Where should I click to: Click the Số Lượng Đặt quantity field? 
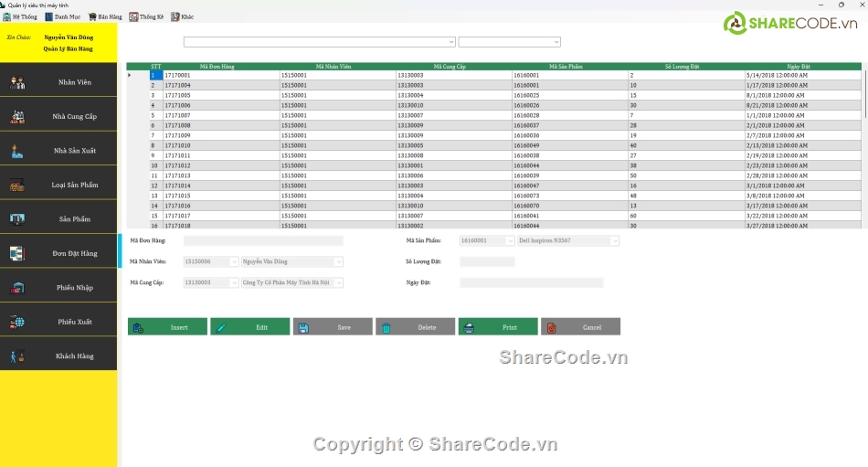pos(487,262)
